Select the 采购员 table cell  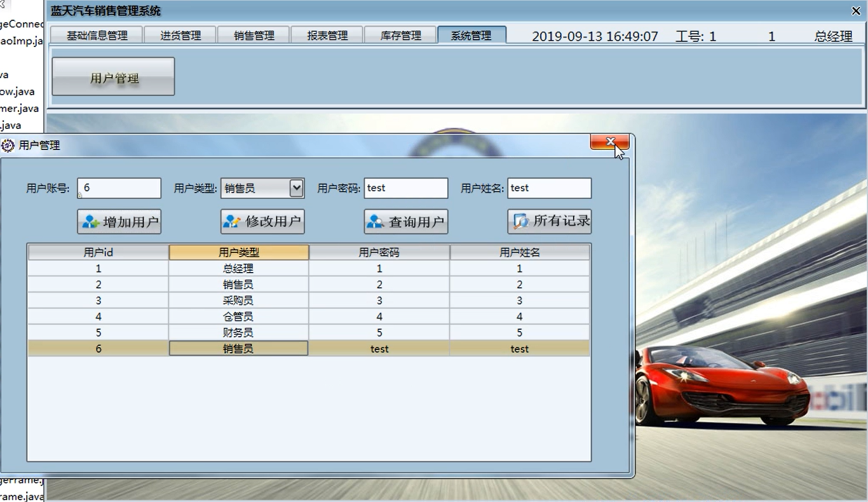[x=238, y=301]
